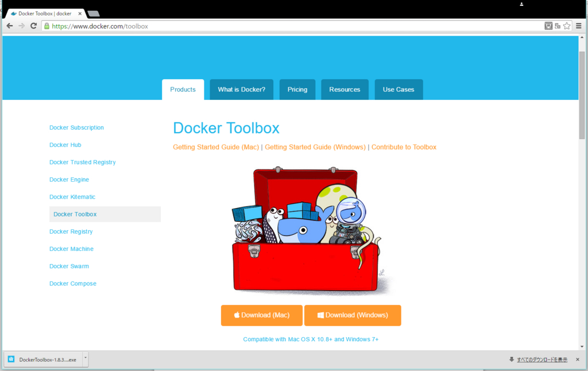Click the translate icon in the address bar
588x371 pixels.
(x=558, y=26)
